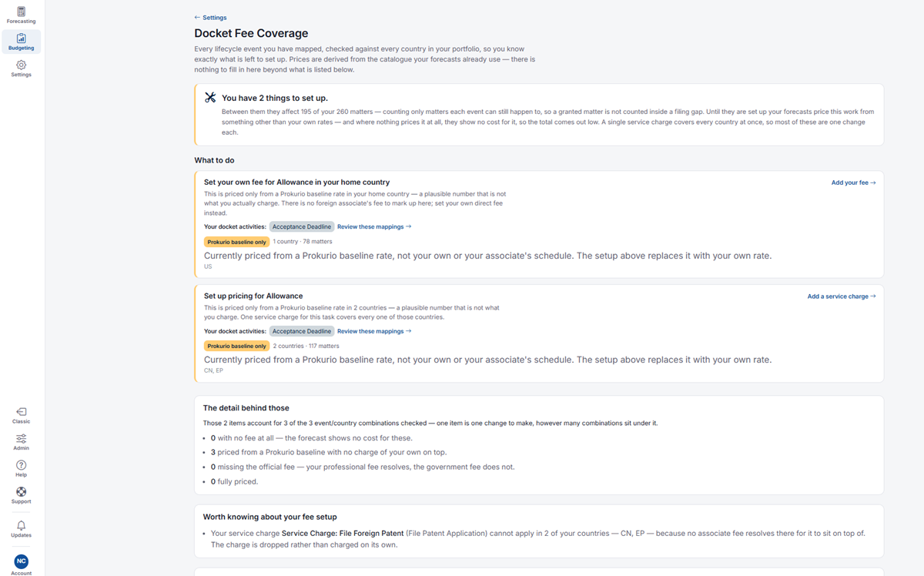Click 'Set up pricing for Allowance' title
Viewport: 924px width, 576px height.
tap(253, 296)
